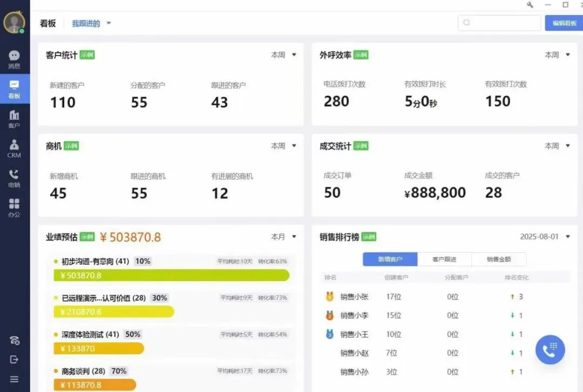The width and height of the screenshot is (583, 392).
Task: Click the user avatar at top left
Action: point(15,22)
